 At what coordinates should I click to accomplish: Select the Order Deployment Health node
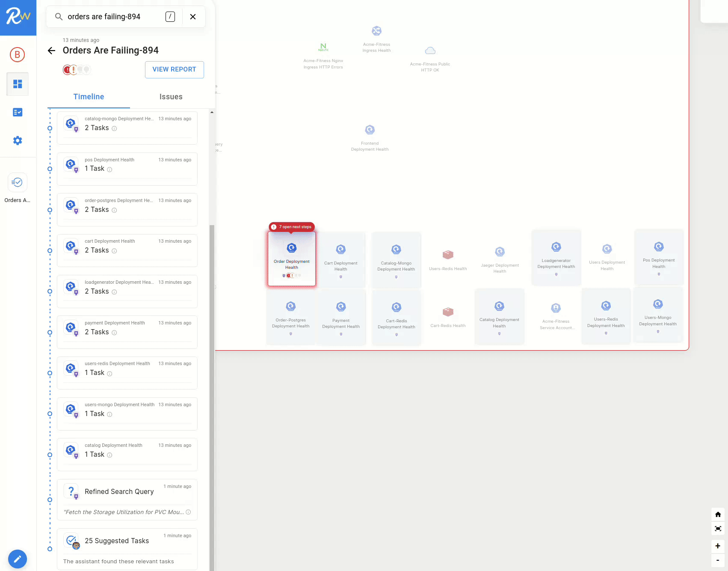coord(291,259)
